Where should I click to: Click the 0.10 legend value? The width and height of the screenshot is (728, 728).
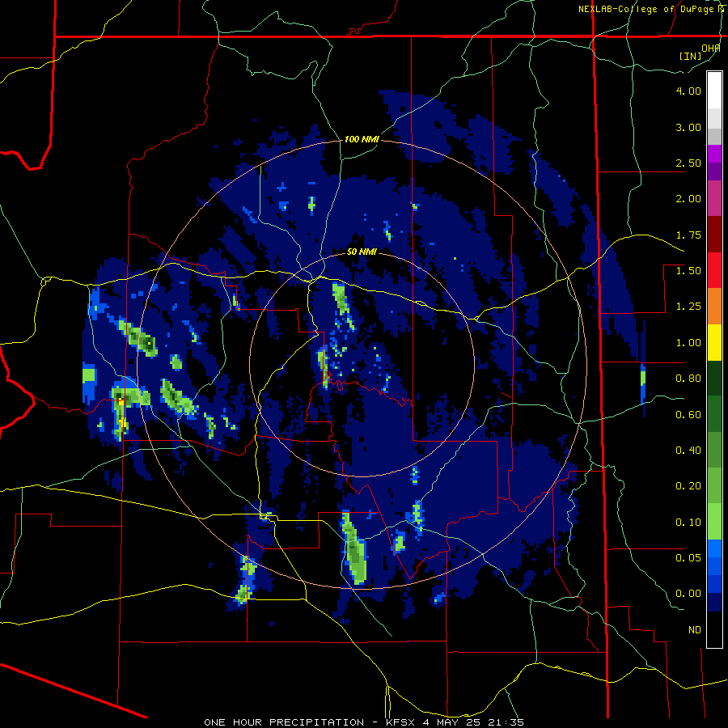point(688,523)
